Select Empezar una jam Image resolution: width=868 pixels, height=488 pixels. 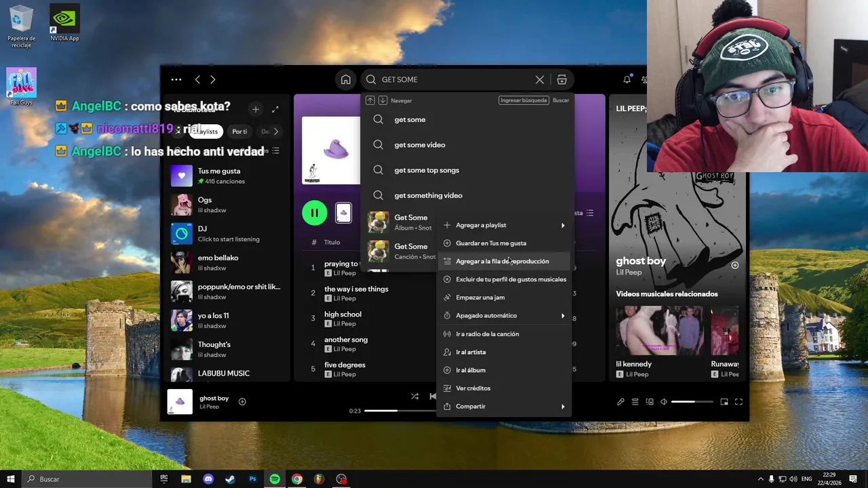pyautogui.click(x=503, y=298)
